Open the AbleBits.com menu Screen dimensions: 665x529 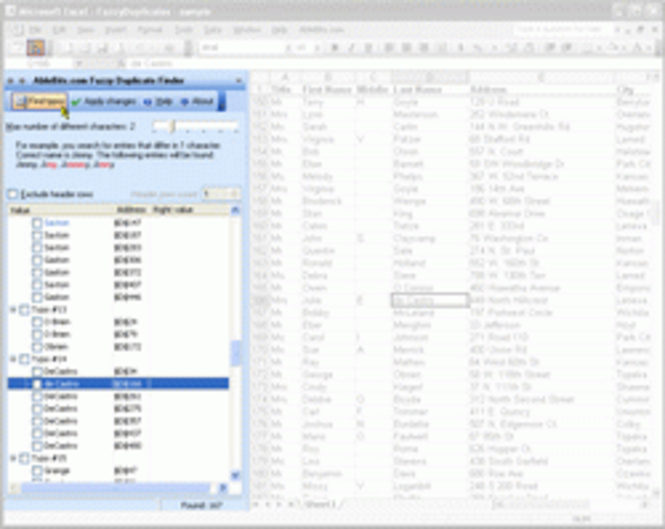coord(321,30)
